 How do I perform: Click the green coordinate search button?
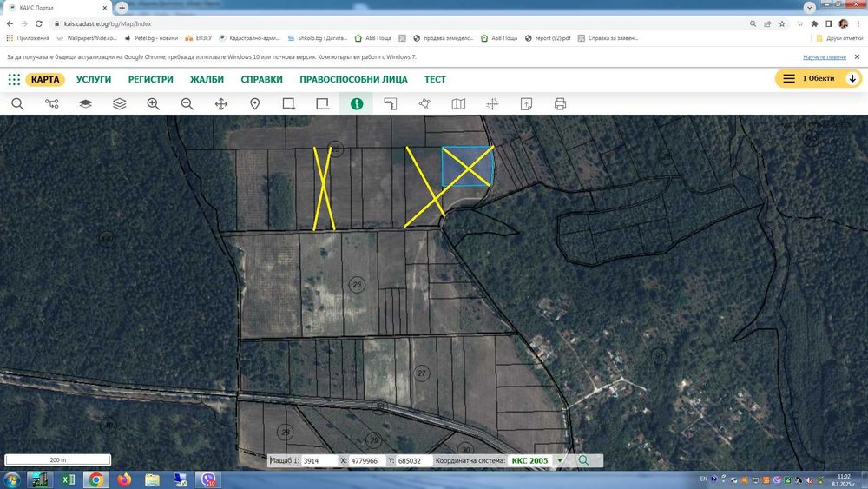pyautogui.click(x=583, y=460)
